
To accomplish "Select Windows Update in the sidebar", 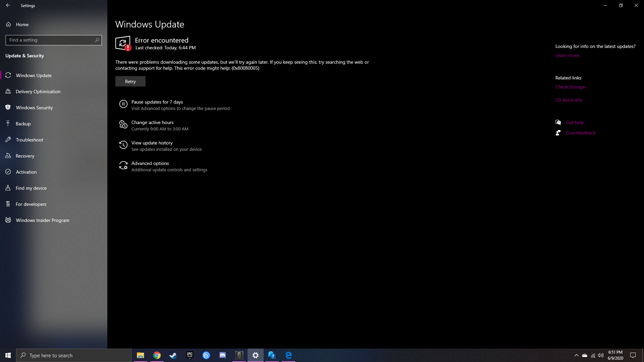I will (54, 75).
